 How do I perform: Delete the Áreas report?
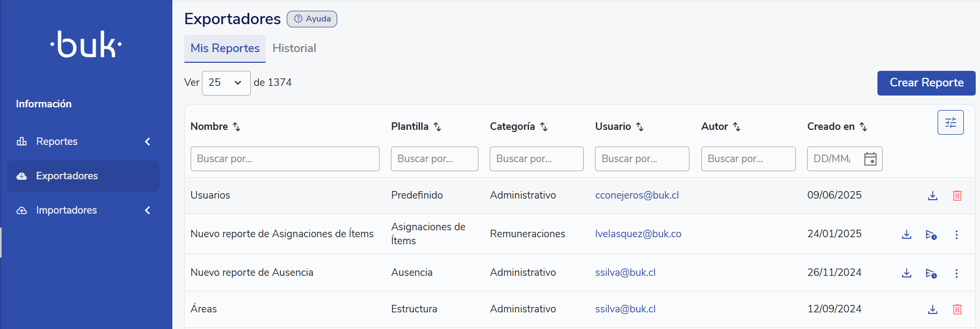957,310
